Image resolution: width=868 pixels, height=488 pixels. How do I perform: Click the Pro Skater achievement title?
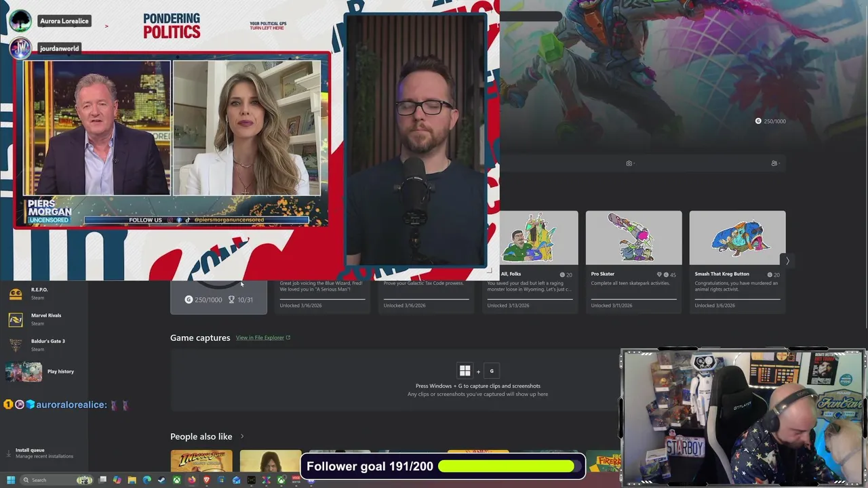(603, 274)
